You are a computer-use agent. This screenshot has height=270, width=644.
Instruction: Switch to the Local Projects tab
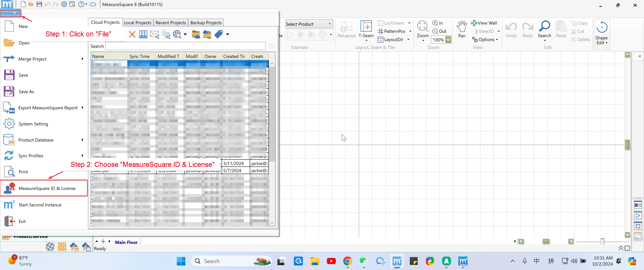(x=137, y=22)
